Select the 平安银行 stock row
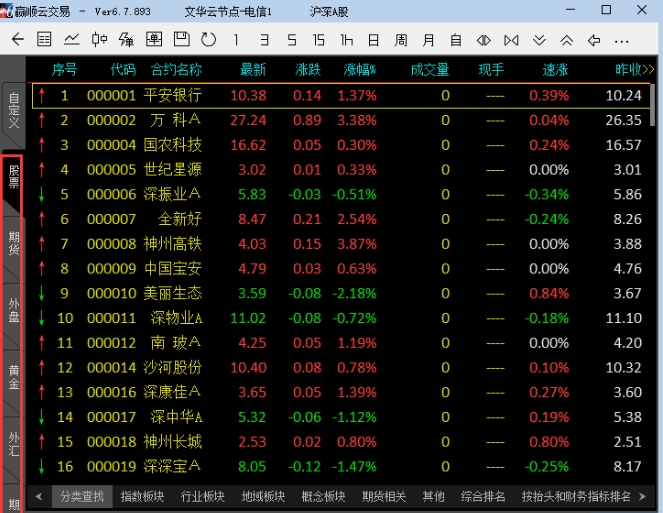Image resolution: width=663 pixels, height=513 pixels. 342,96
